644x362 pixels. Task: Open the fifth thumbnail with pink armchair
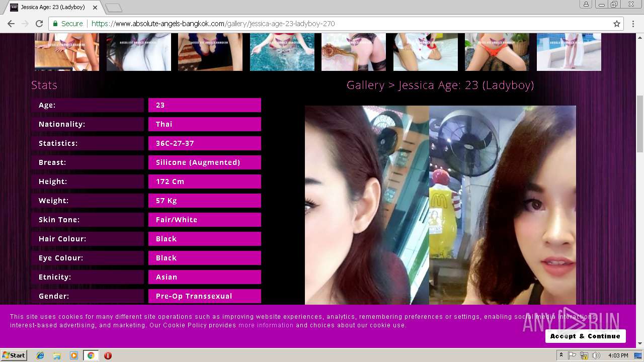tap(354, 52)
